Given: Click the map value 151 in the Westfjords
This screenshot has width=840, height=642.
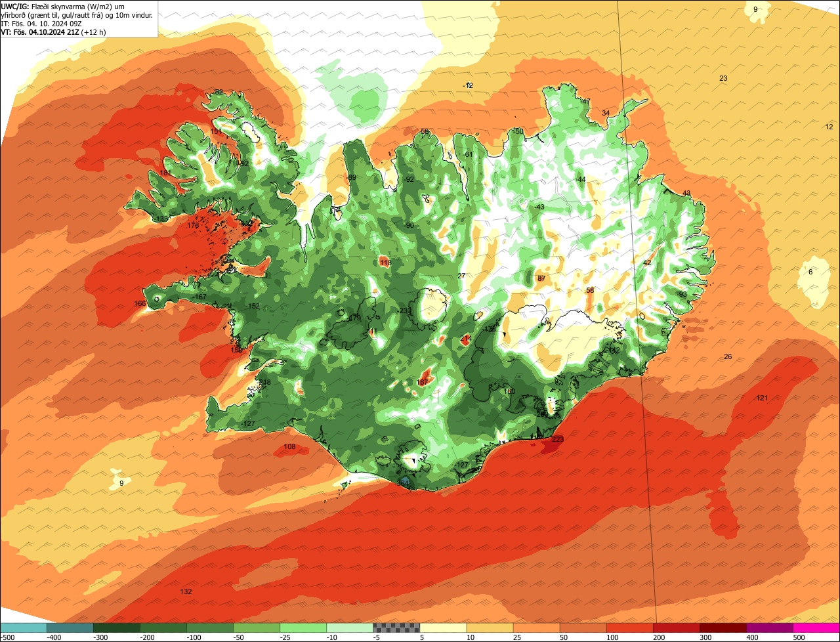Looking at the screenshot, I should (216, 131).
